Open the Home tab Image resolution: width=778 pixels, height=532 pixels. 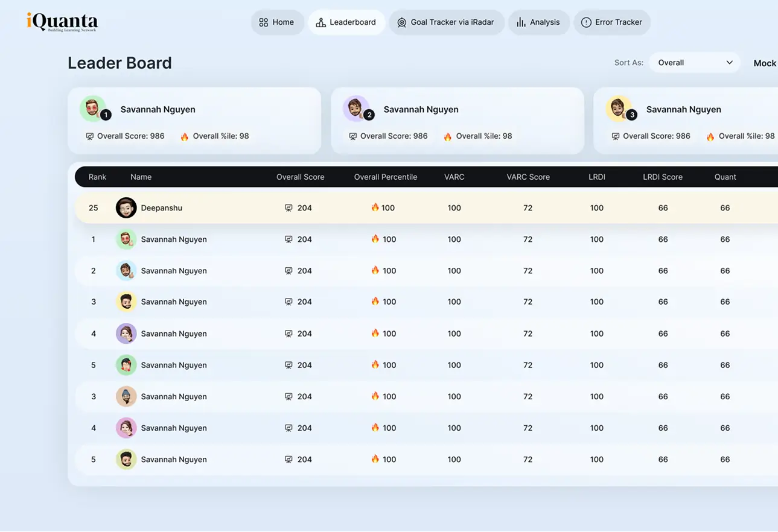[277, 22]
